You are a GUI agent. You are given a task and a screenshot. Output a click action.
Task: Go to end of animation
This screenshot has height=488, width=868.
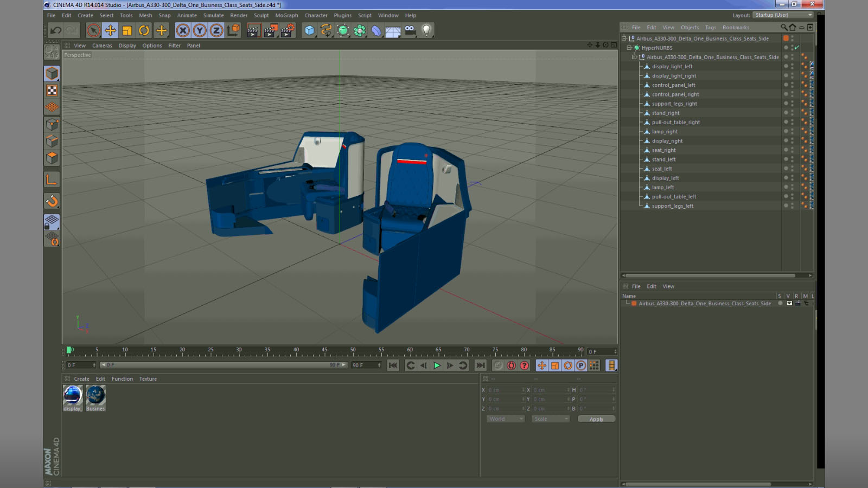tap(481, 365)
